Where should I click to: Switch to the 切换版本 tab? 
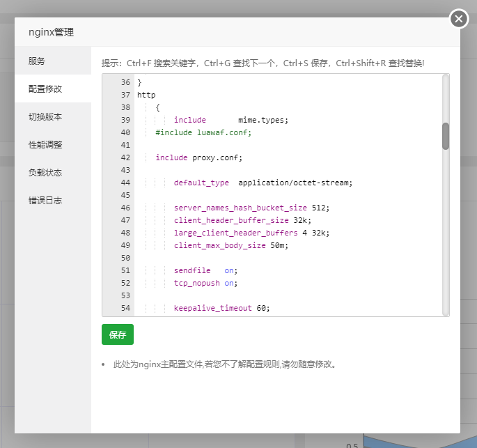53,116
